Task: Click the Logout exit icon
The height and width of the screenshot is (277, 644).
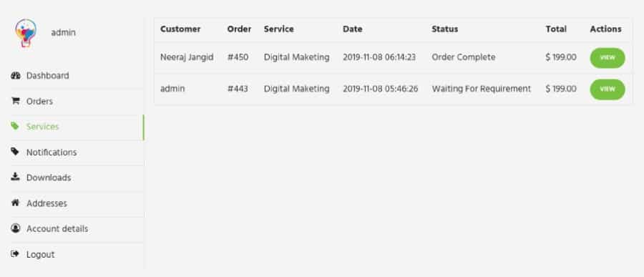Action: (16, 254)
